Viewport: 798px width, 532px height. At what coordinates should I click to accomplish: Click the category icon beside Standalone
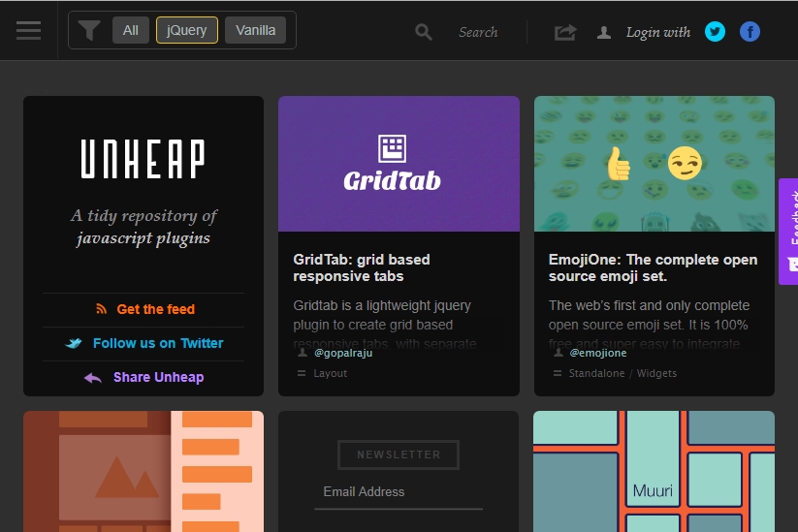click(x=558, y=373)
